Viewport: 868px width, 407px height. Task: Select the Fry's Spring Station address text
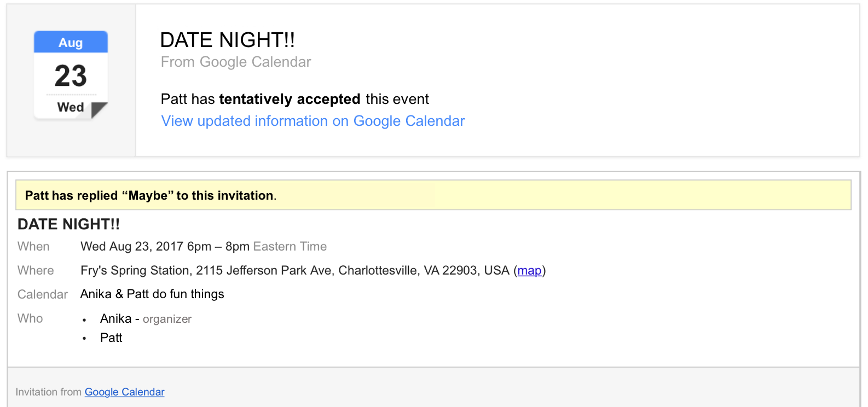click(294, 270)
